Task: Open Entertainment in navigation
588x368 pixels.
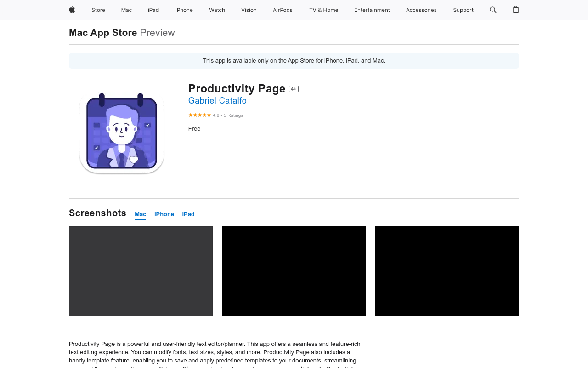Action: click(x=372, y=10)
